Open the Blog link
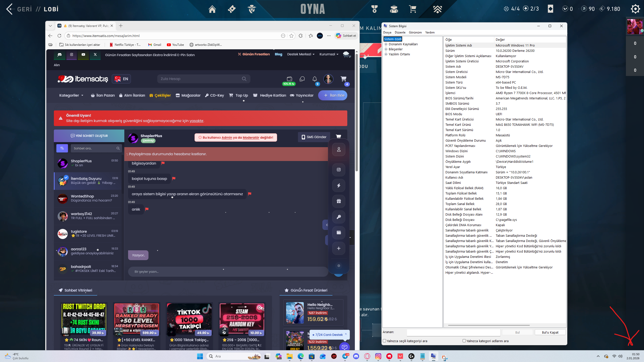The image size is (644, 362). (278, 54)
